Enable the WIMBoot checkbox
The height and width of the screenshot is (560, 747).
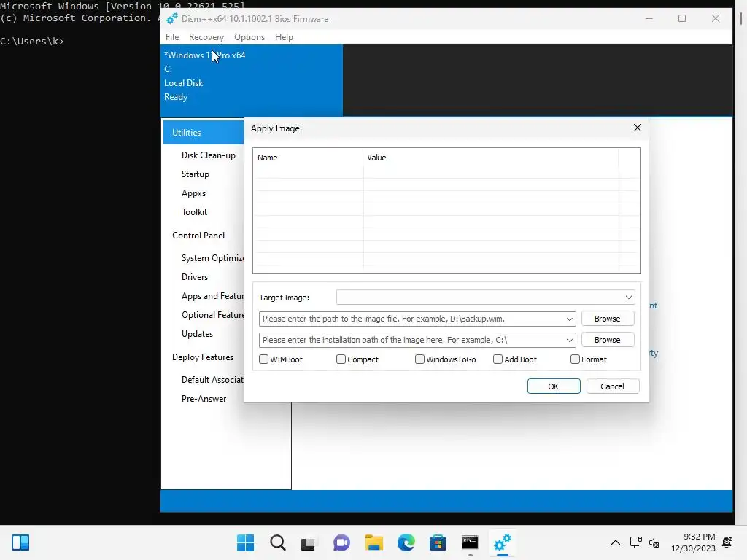click(x=263, y=359)
